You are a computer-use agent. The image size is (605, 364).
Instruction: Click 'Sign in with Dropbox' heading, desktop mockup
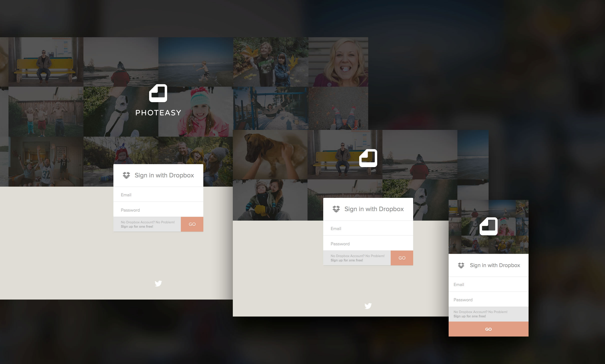click(x=164, y=175)
